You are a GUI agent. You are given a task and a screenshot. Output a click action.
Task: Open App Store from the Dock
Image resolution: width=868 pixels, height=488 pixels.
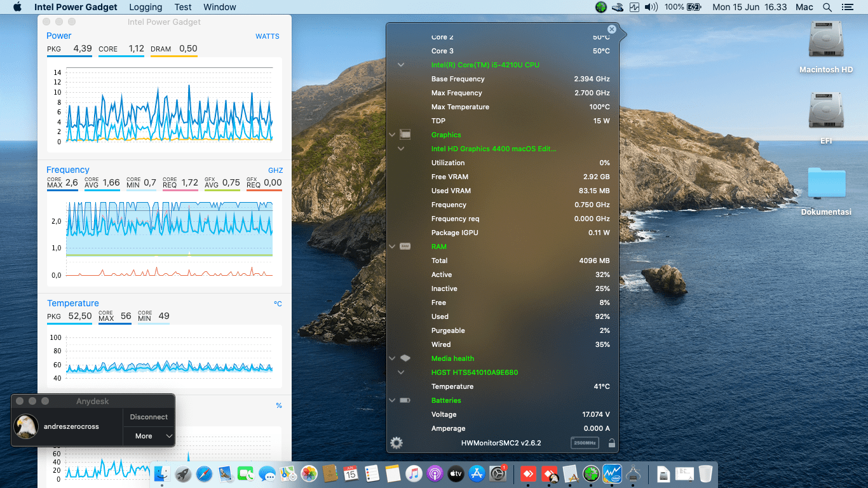click(x=477, y=473)
